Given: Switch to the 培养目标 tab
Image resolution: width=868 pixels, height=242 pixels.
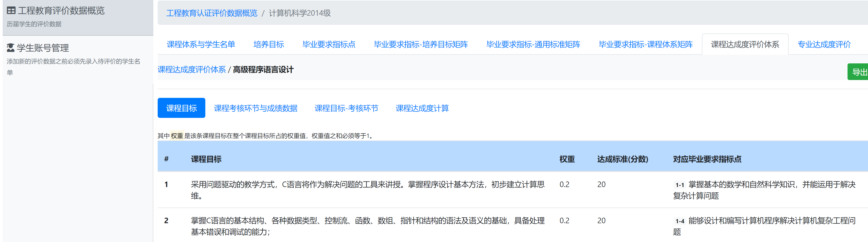Looking at the screenshot, I should (x=269, y=44).
